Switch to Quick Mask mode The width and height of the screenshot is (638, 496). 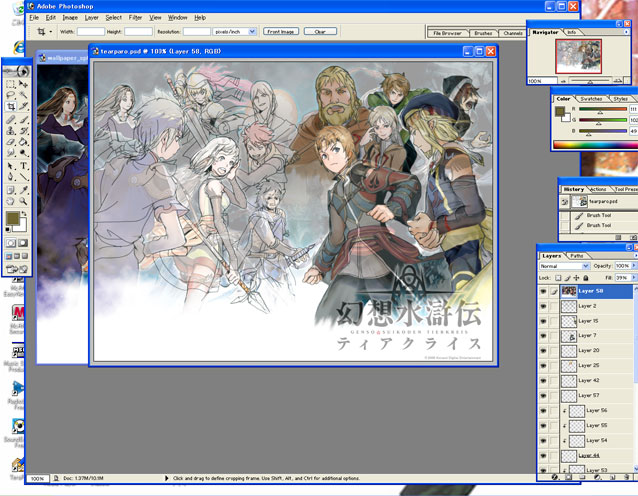point(23,243)
